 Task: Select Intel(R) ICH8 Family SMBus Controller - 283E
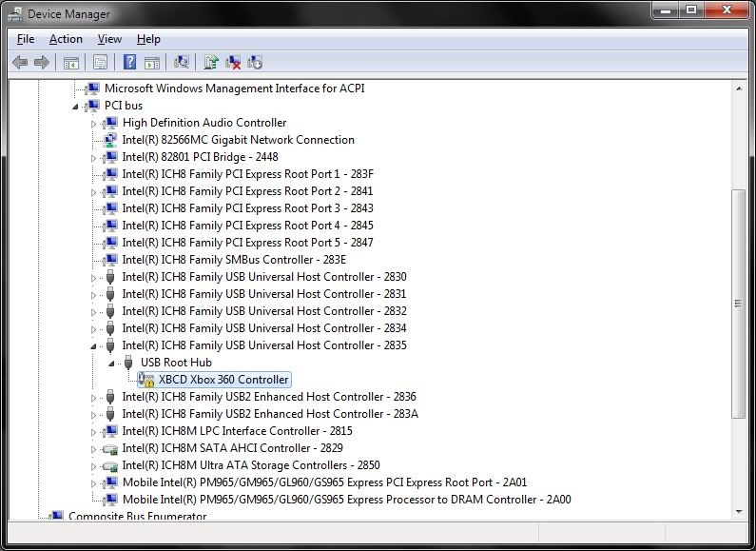[x=234, y=260]
